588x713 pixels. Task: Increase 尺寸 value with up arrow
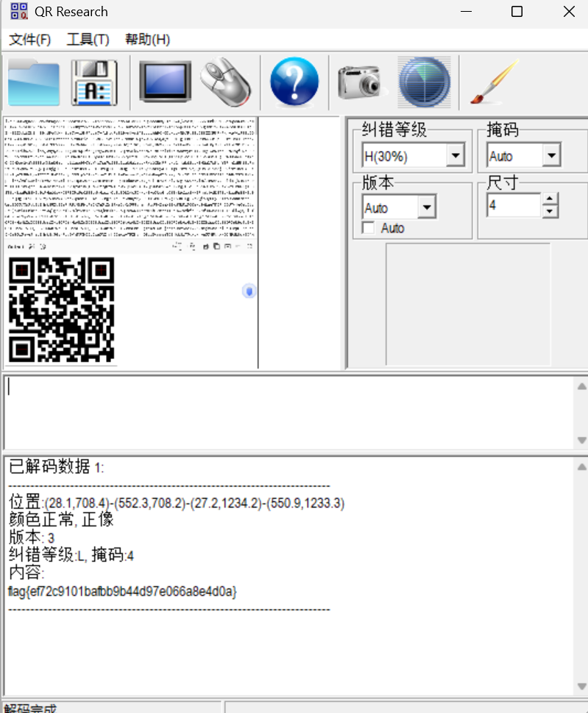550,199
